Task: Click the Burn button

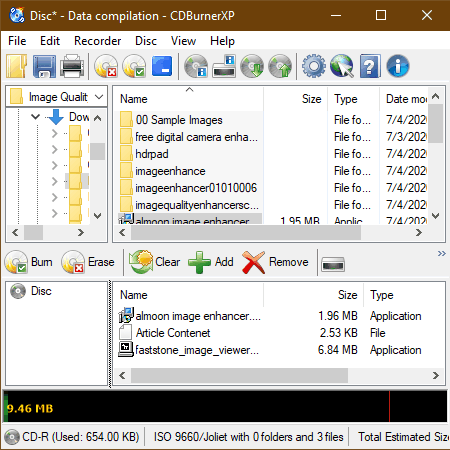Action: [x=29, y=262]
